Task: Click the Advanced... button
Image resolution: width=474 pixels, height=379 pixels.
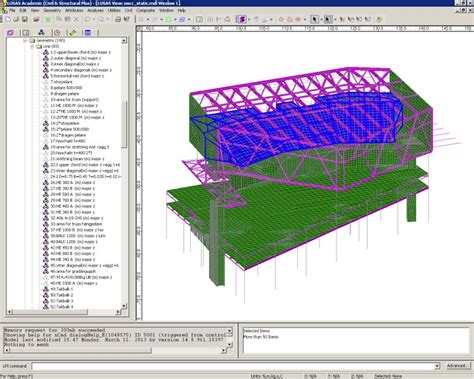Action: (458, 366)
